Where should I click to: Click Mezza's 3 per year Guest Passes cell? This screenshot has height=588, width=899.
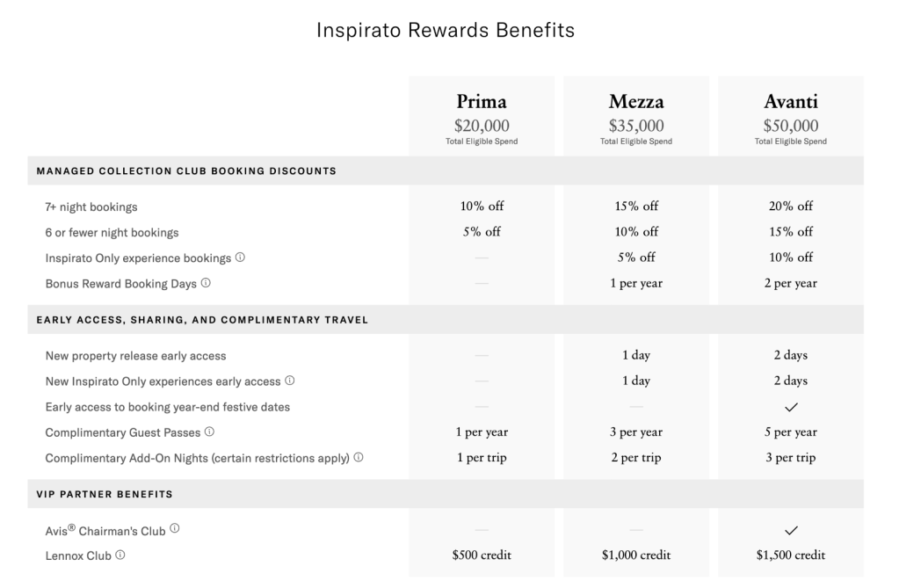[x=636, y=432]
